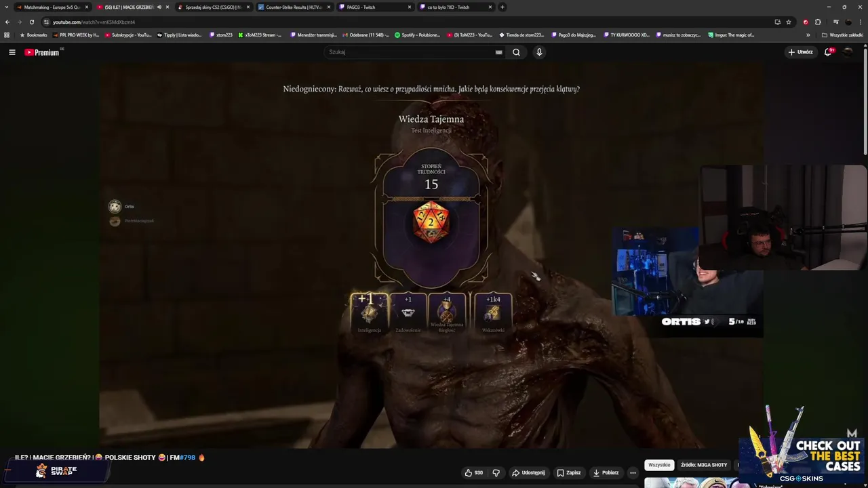Click the D20 die in the video
The width and height of the screenshot is (868, 488).
click(431, 222)
